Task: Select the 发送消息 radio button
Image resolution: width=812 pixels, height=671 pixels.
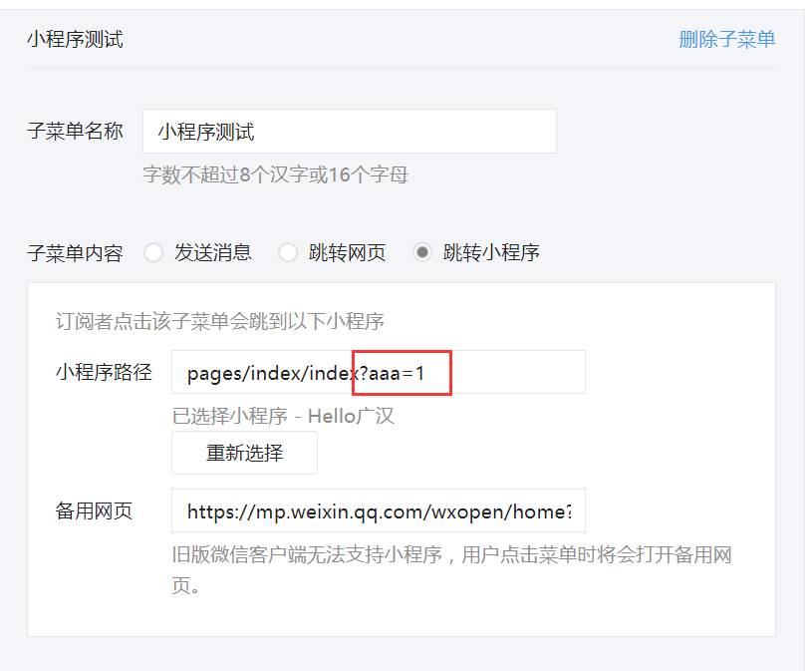Action: click(x=153, y=253)
